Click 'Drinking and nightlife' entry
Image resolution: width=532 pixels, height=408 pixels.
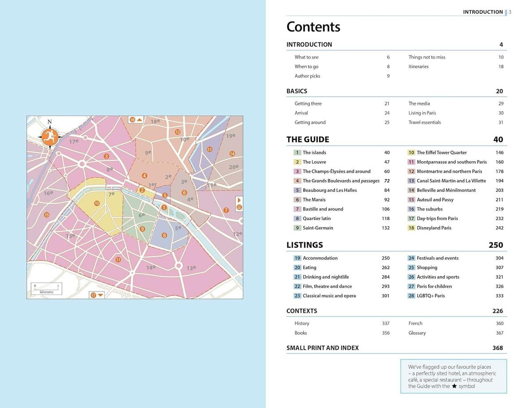[x=325, y=277]
